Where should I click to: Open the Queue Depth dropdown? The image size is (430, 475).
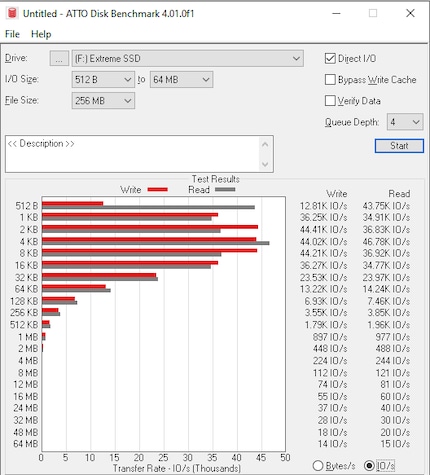[405, 122]
